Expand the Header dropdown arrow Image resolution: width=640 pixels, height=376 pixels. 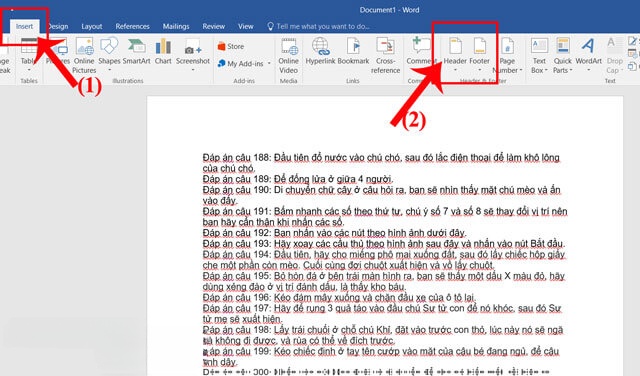click(x=456, y=70)
